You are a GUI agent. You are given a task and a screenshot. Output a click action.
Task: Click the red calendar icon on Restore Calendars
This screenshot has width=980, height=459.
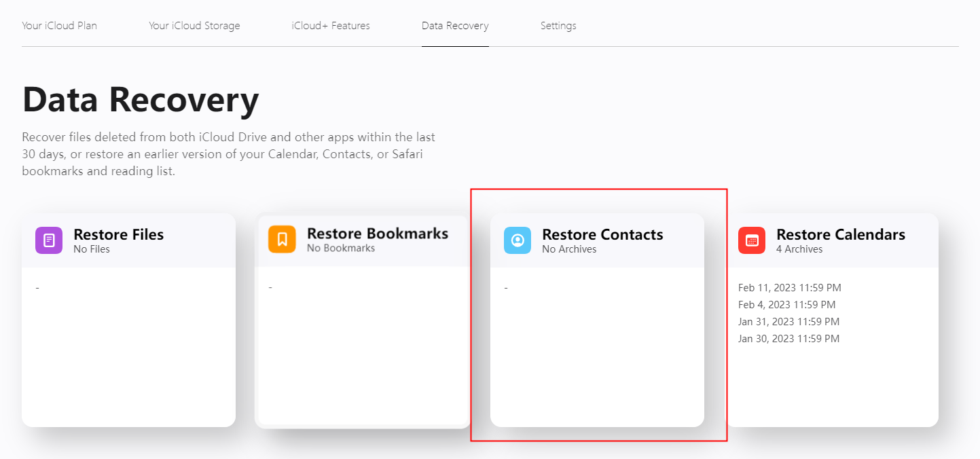pyautogui.click(x=751, y=240)
